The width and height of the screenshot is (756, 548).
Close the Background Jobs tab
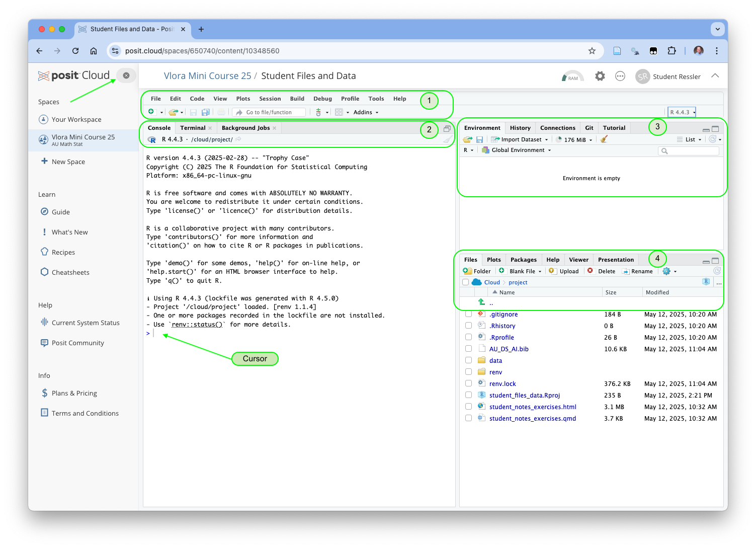coord(275,128)
